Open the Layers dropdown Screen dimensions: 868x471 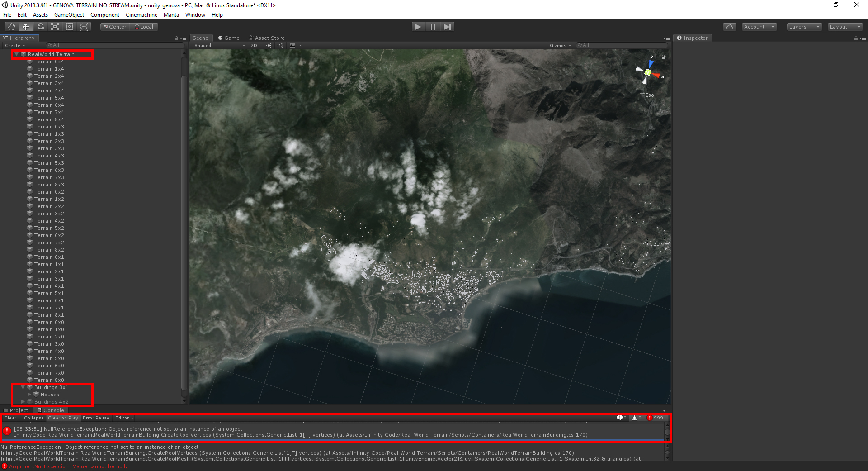(x=804, y=27)
